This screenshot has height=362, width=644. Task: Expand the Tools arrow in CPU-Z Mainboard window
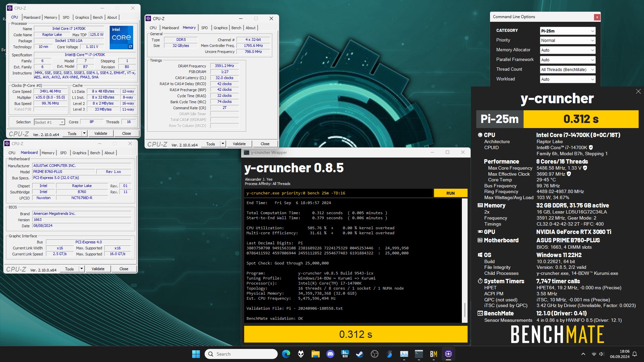coord(82,269)
